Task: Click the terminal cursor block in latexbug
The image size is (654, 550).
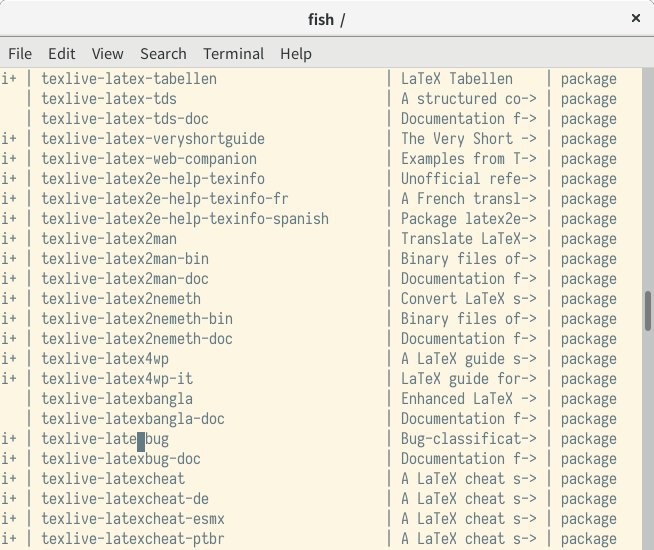Action: pyautogui.click(x=141, y=442)
